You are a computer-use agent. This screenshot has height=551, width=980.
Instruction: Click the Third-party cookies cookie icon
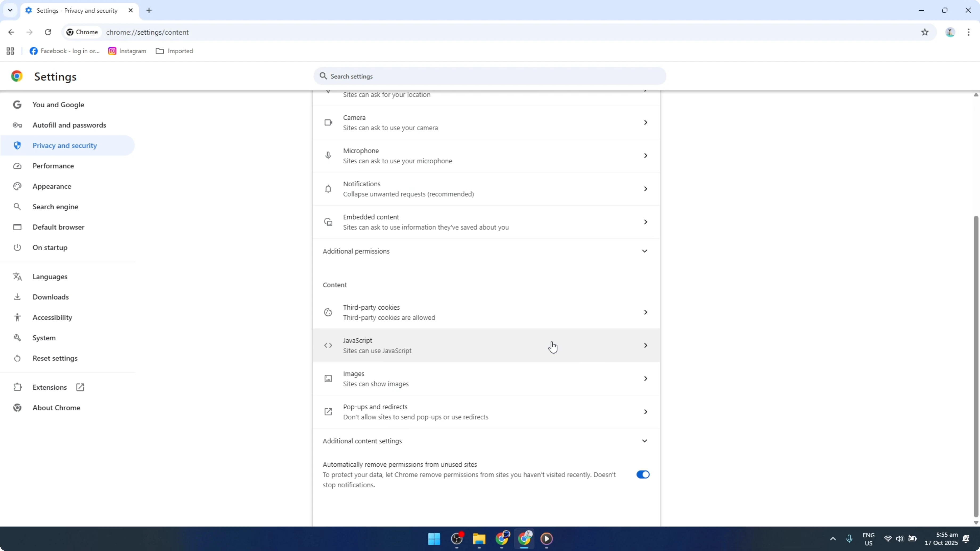(x=328, y=312)
